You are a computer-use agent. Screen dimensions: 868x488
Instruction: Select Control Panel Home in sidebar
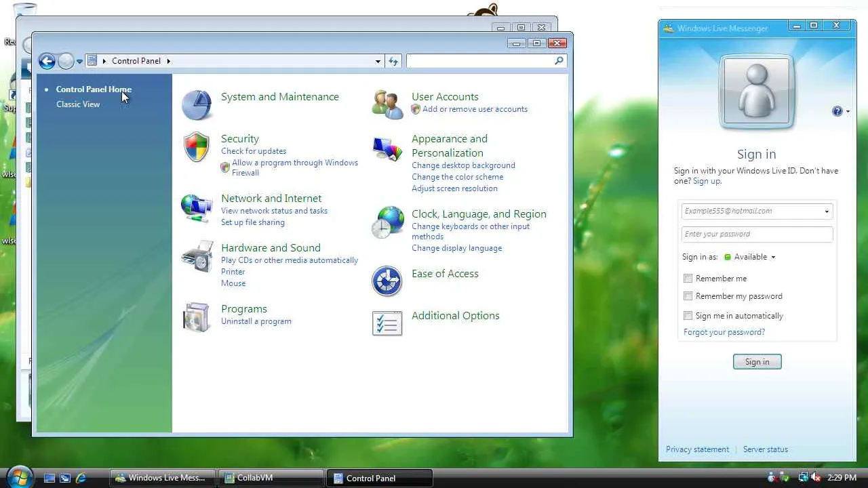tap(94, 89)
